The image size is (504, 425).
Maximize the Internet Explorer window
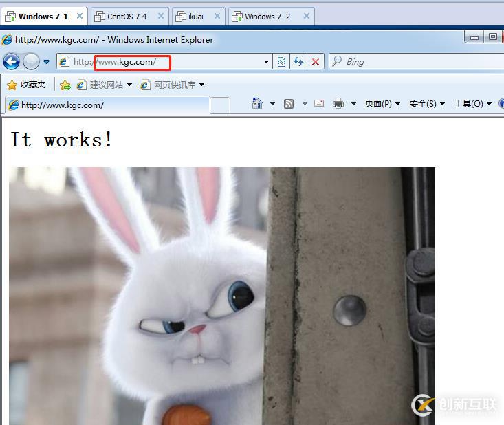[492, 37]
